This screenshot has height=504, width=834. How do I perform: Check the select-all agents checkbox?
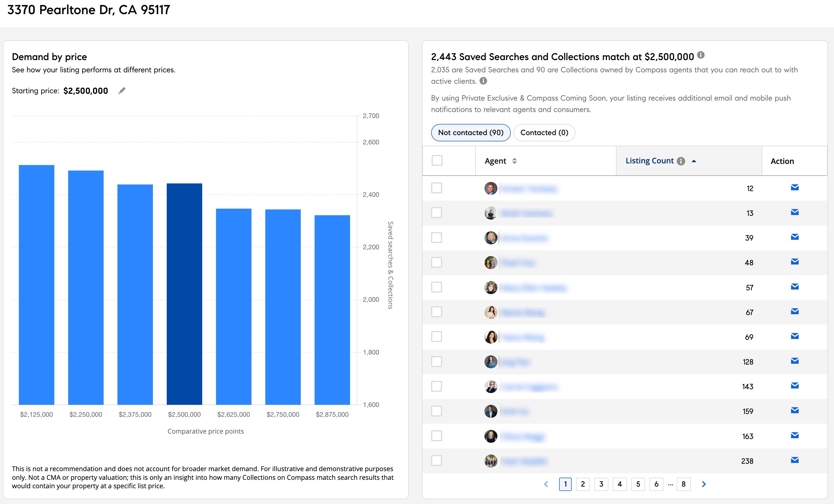437,160
